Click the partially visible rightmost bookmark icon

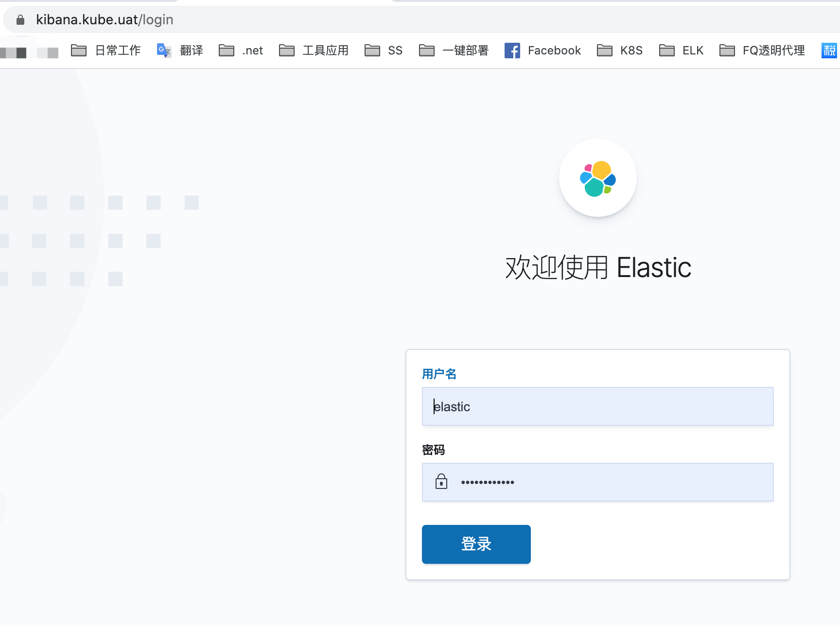pos(829,50)
